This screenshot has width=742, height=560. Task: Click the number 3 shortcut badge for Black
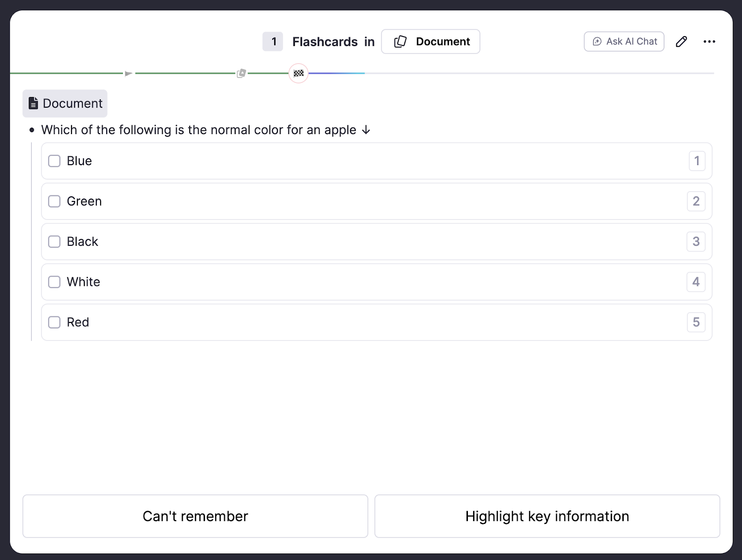point(696,242)
